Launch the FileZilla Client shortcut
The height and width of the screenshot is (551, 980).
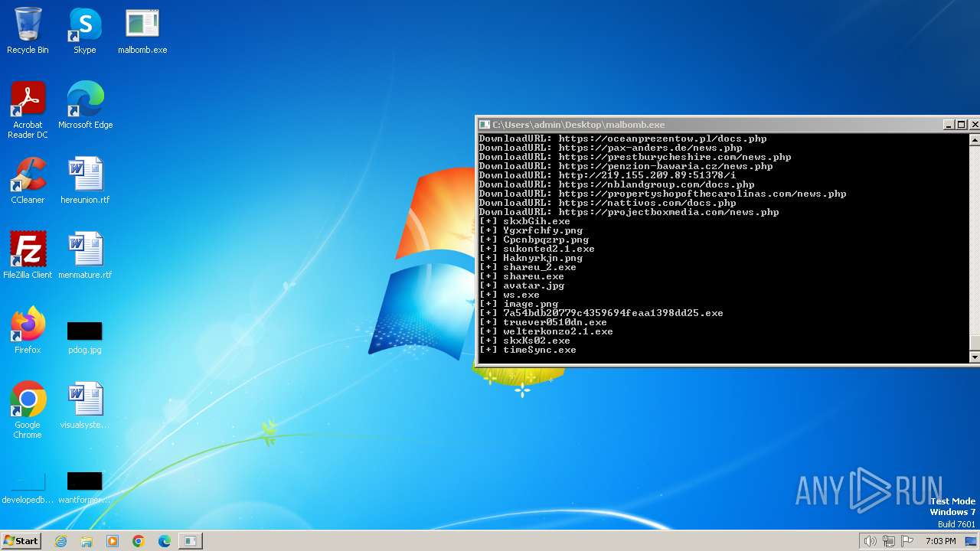28,256
